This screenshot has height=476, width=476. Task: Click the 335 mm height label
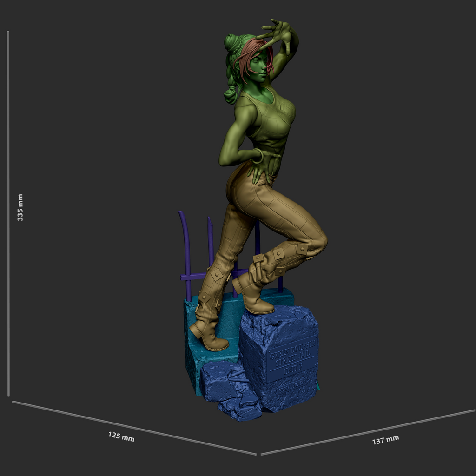[20, 207]
